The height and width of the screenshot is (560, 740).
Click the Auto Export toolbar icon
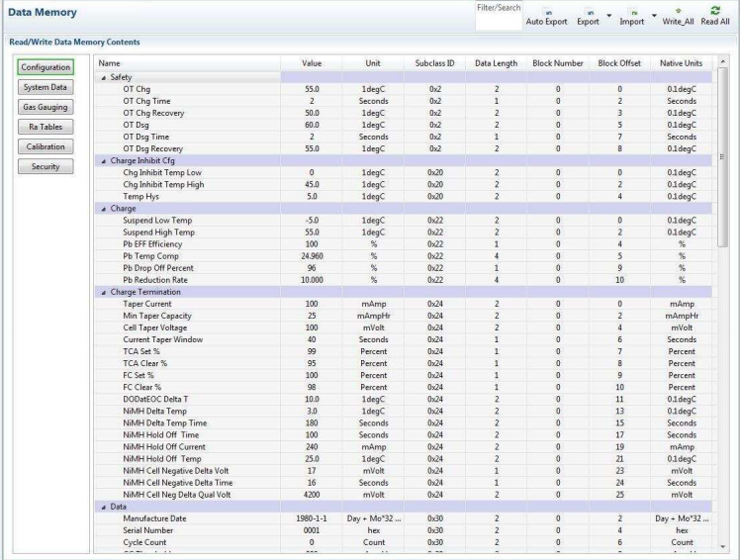click(x=546, y=13)
